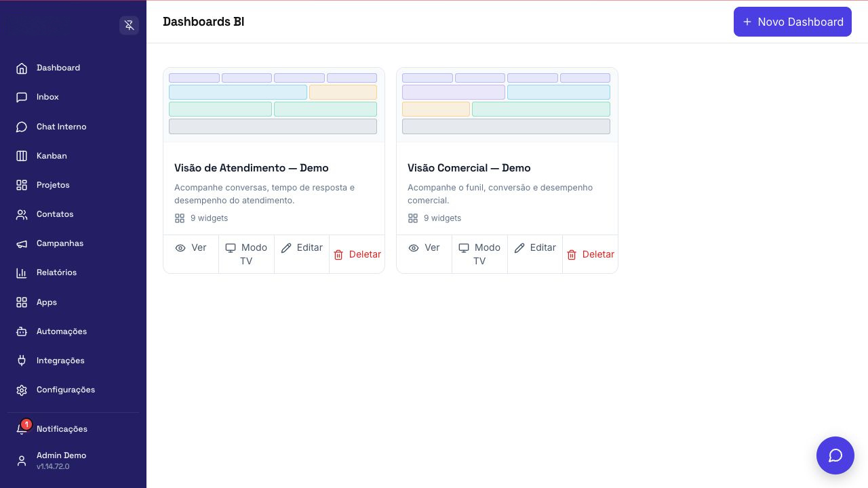Go to Campanhas label in sidebar
This screenshot has height=488, width=868.
[x=60, y=243]
